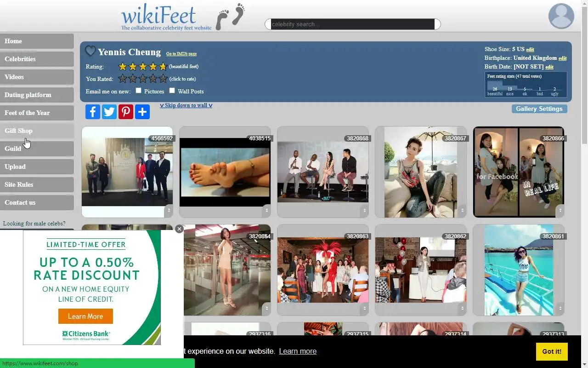Click the favorite heart icon beside Yennis Cheung

click(90, 51)
